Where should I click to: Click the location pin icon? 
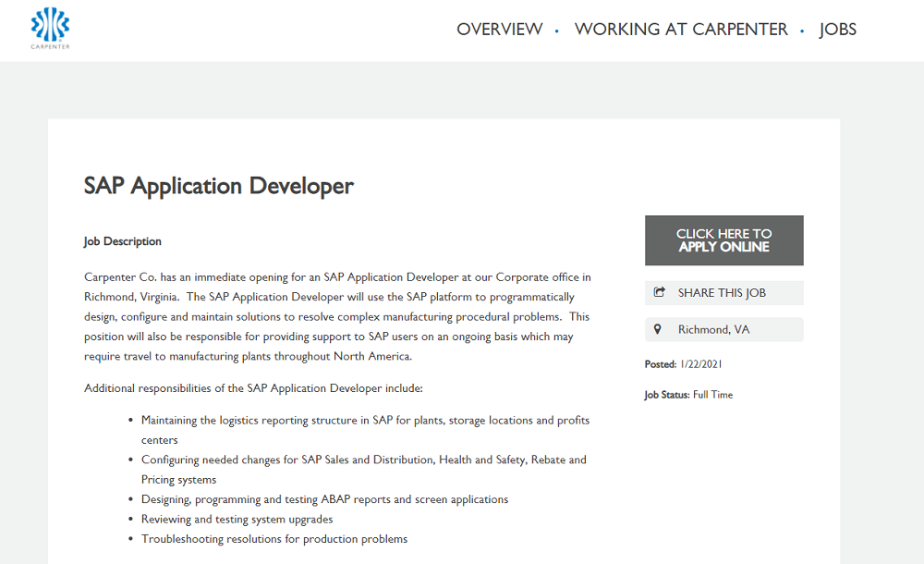tap(658, 329)
